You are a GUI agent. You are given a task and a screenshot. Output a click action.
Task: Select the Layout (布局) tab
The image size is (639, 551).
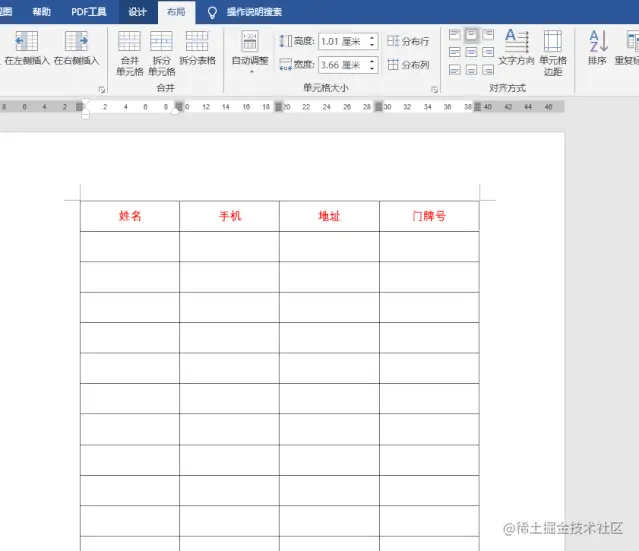[x=176, y=12]
